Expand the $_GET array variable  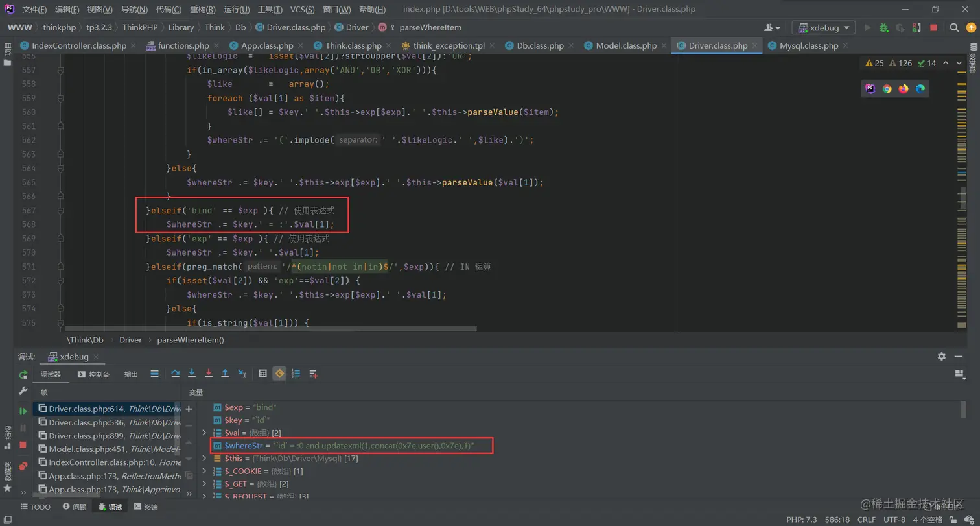pos(204,484)
